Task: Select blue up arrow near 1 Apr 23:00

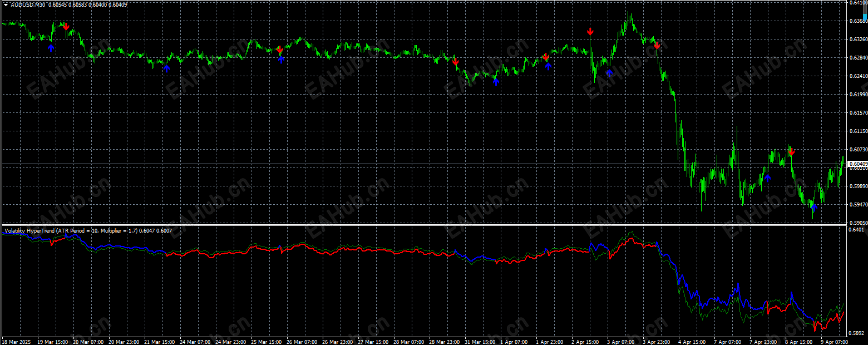Action: click(x=548, y=66)
